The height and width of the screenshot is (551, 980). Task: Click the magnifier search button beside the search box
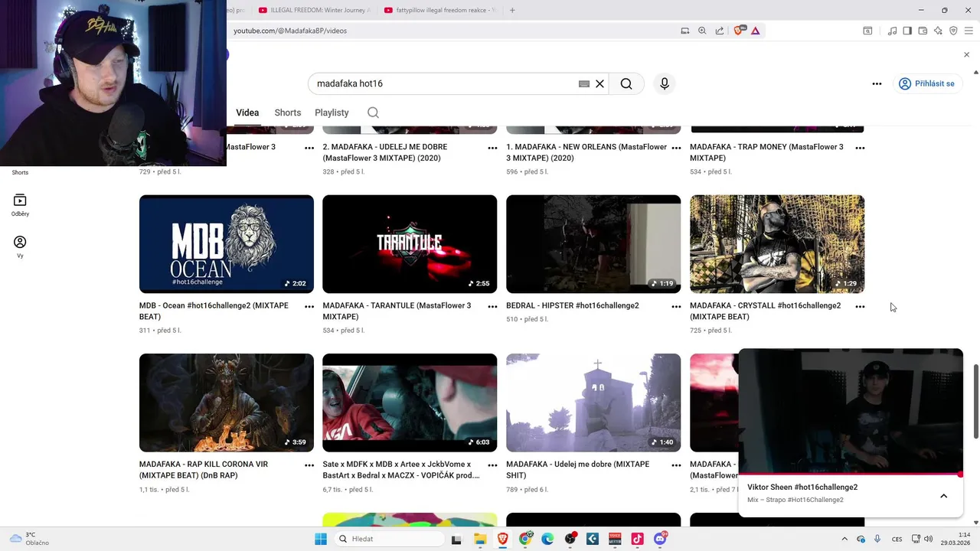pos(626,83)
